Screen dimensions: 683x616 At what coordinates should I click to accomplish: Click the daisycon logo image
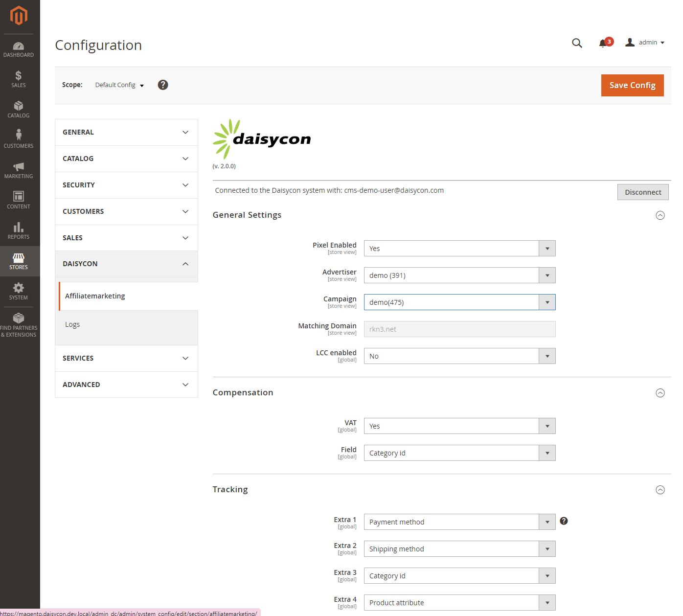(x=262, y=139)
